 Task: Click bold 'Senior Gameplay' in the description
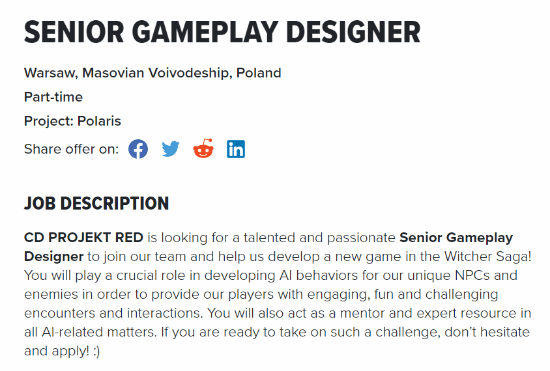(x=456, y=238)
